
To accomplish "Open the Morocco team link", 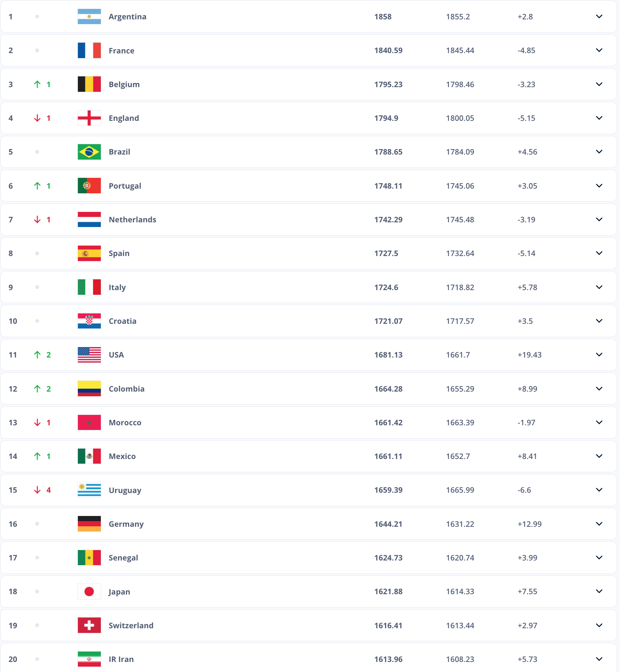I will coord(125,422).
